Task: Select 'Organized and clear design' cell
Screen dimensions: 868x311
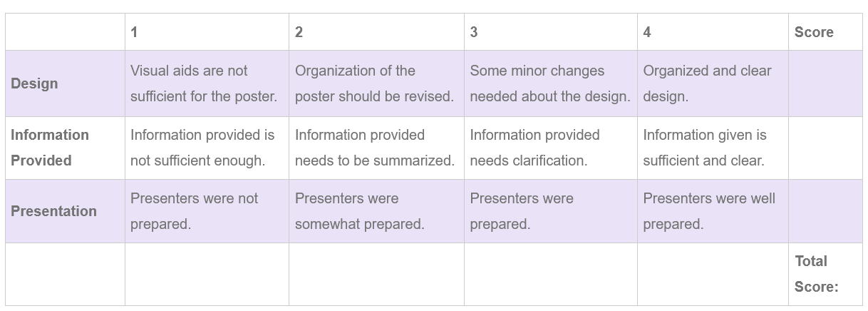Action: tap(713, 83)
